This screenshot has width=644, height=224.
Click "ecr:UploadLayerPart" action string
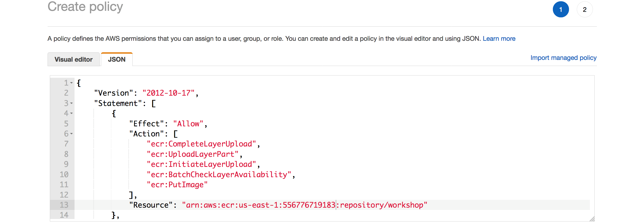193,154
